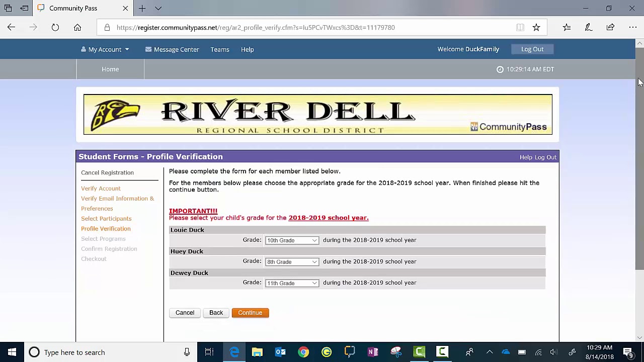Go to the browser Home page
Viewport: 644px width, 362px height.
[77, 28]
